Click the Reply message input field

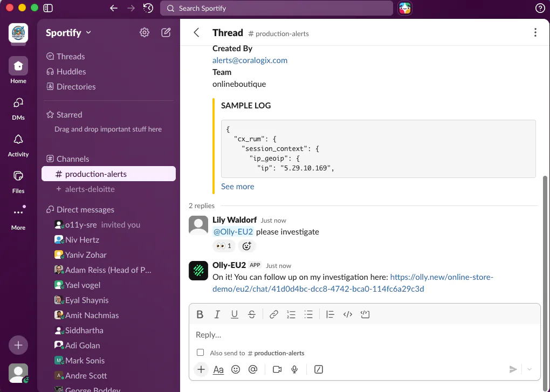point(364,334)
